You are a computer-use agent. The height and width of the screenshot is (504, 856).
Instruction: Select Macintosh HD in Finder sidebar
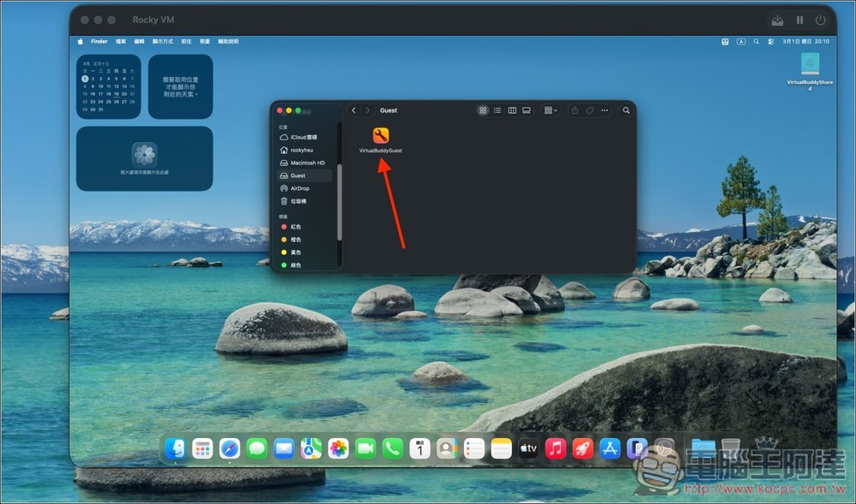[x=305, y=163]
